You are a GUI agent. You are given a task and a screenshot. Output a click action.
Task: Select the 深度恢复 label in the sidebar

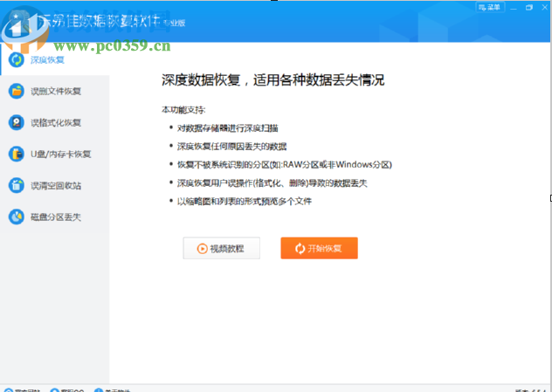(x=47, y=60)
